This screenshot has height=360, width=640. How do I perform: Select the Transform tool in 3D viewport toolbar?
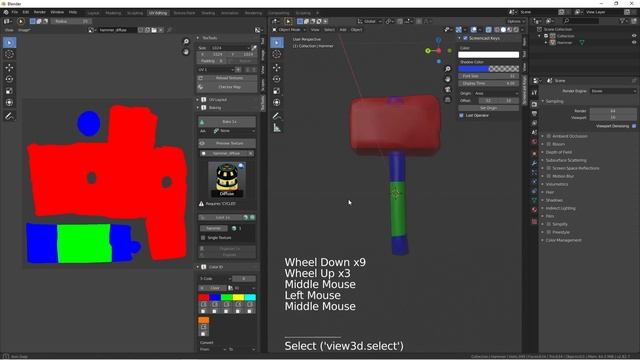tap(277, 102)
